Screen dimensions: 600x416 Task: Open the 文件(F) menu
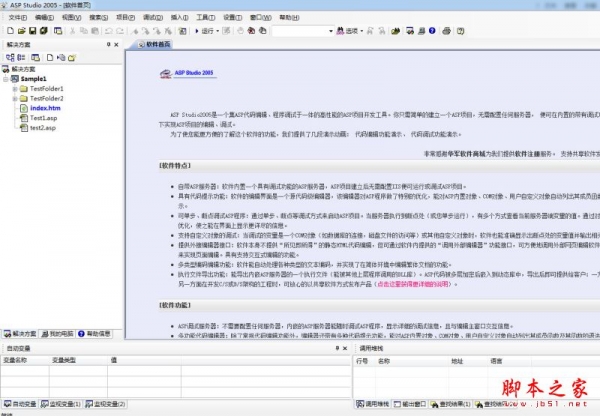(x=18, y=18)
